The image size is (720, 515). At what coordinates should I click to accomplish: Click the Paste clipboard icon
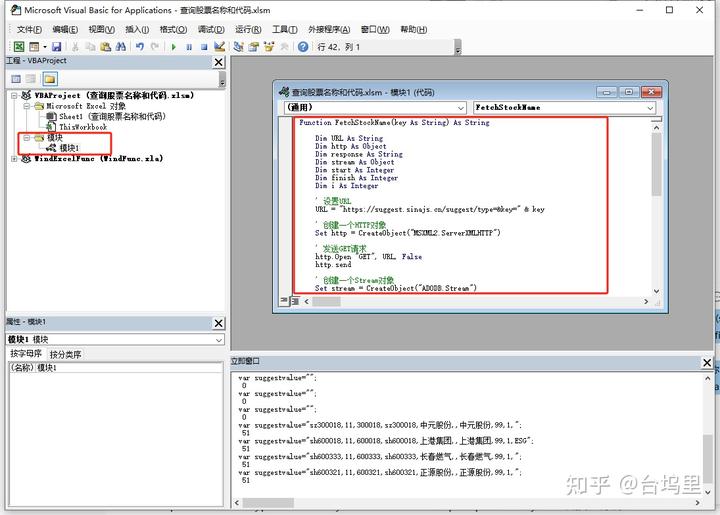point(106,46)
